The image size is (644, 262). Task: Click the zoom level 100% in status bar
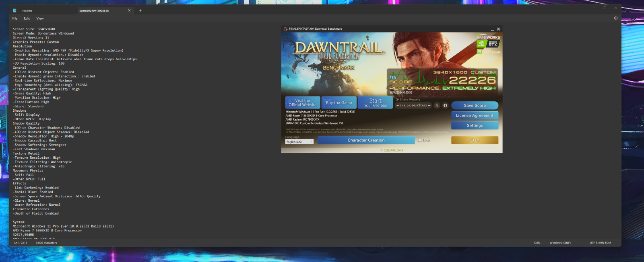coord(537,243)
